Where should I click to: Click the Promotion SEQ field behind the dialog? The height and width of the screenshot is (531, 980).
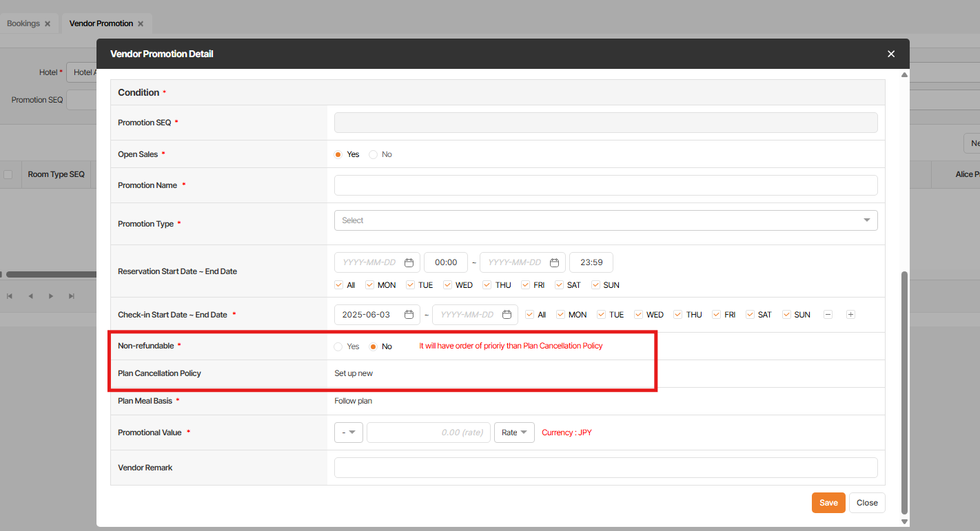point(81,100)
